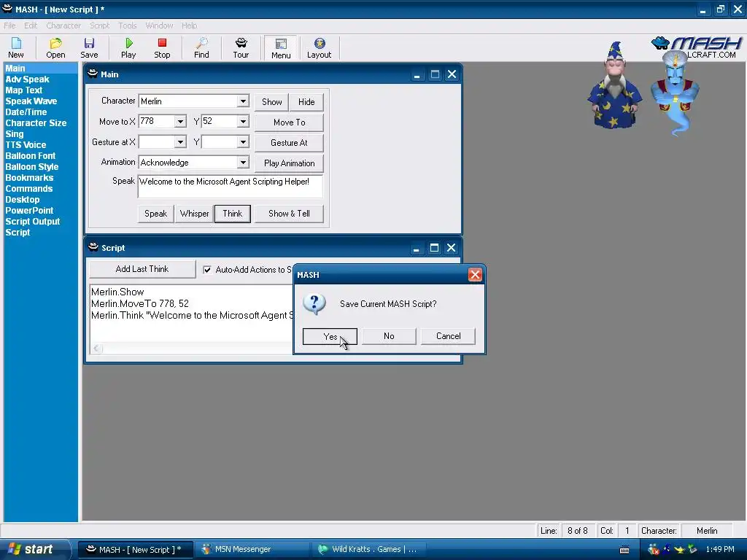Click the Move to X field showing 778
This screenshot has width=747, height=560.
[157, 122]
